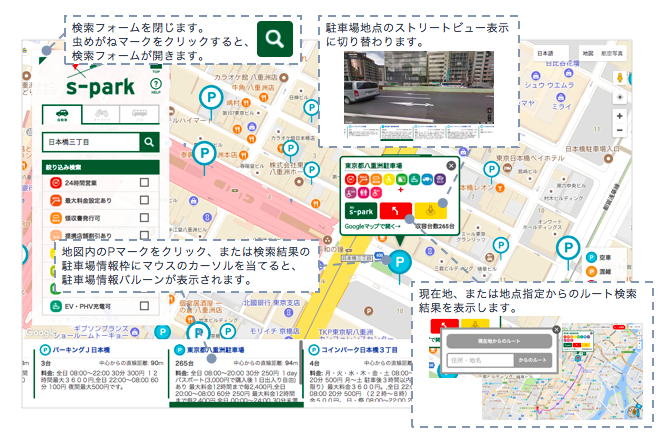This screenshot has height=442, width=671.
Task: Enable the 最大料金設定あり filter checkbox
Action: click(x=145, y=200)
